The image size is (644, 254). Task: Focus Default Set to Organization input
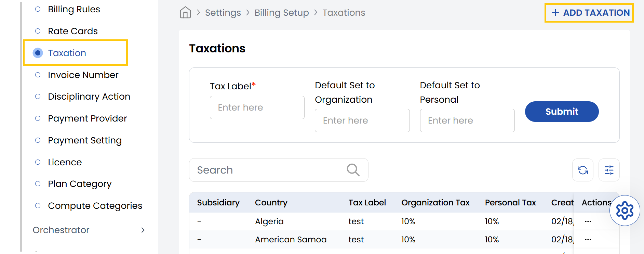[362, 120]
